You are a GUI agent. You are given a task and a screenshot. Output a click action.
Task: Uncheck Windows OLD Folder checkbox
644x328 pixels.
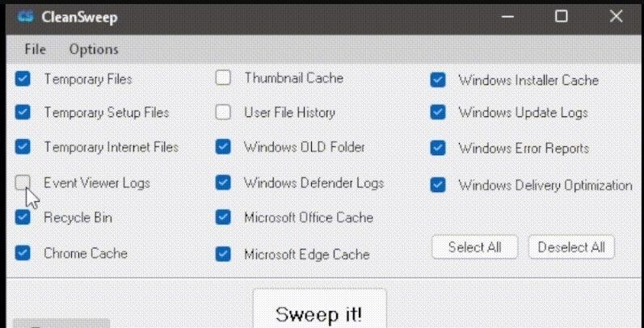223,147
